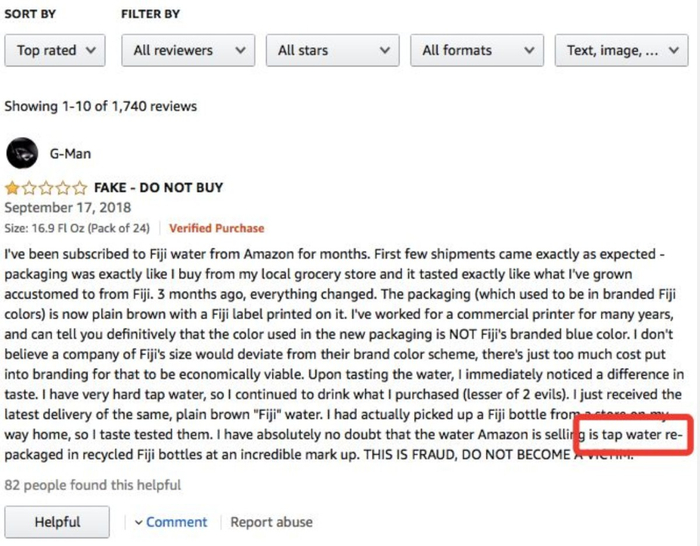Image resolution: width=700 pixels, height=546 pixels.
Task: Open the G-Man reviewer profile name
Action: pyautogui.click(x=68, y=154)
